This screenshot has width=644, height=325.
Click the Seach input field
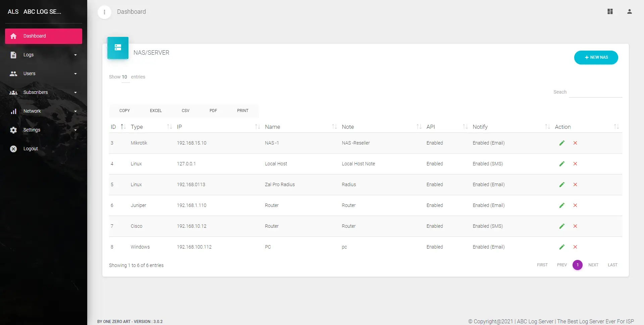(595, 92)
